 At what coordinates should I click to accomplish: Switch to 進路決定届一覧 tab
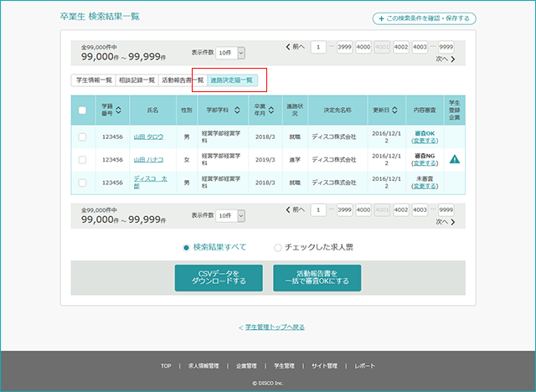point(232,80)
